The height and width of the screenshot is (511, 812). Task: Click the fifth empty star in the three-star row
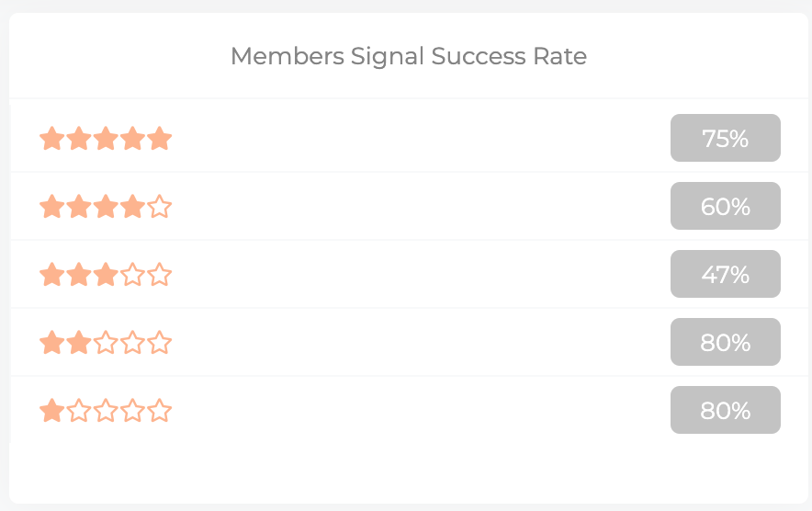[x=159, y=274]
